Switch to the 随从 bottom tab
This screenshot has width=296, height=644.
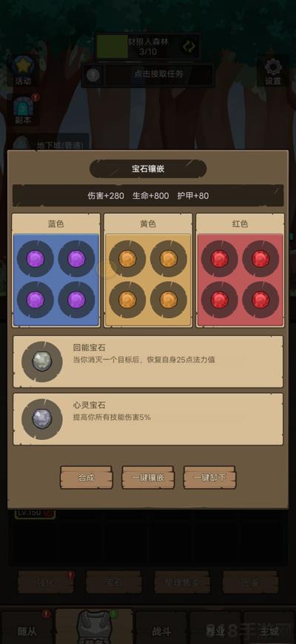click(x=27, y=631)
